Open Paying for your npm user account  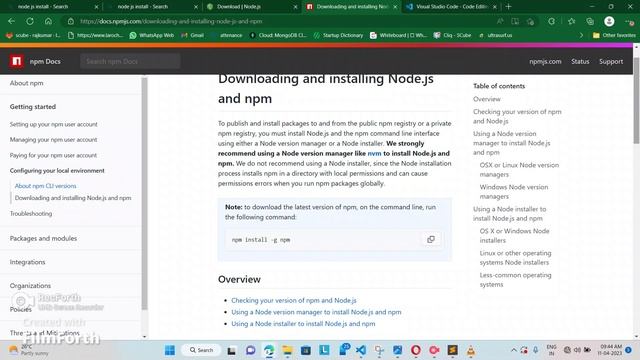pos(53,155)
